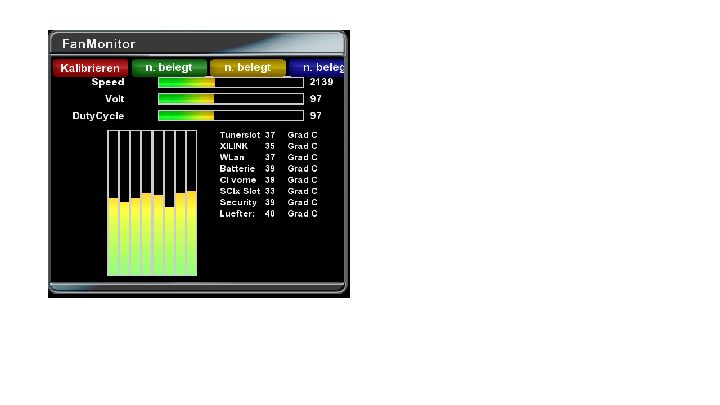
Task: Select the Batterie temperature row
Action: [x=268, y=169]
